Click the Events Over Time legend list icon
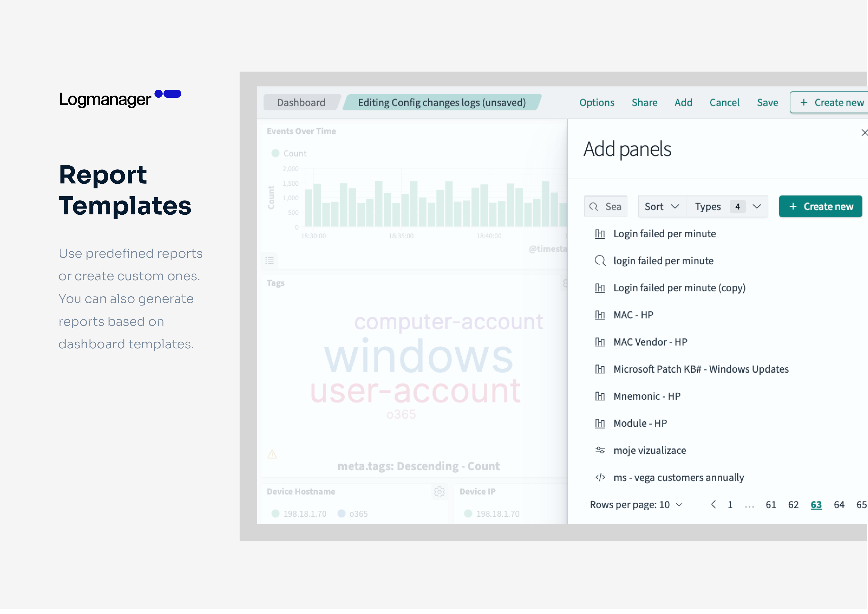Viewport: 868px width, 614px height. tap(269, 260)
